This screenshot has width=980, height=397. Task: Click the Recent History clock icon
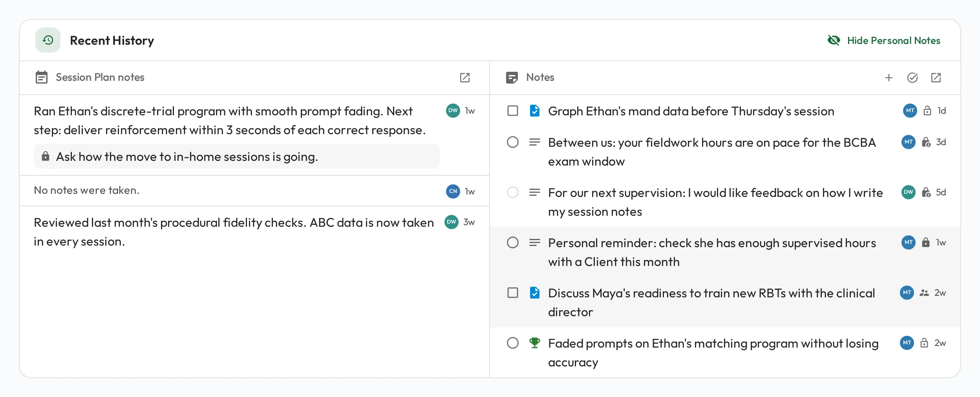point(48,40)
